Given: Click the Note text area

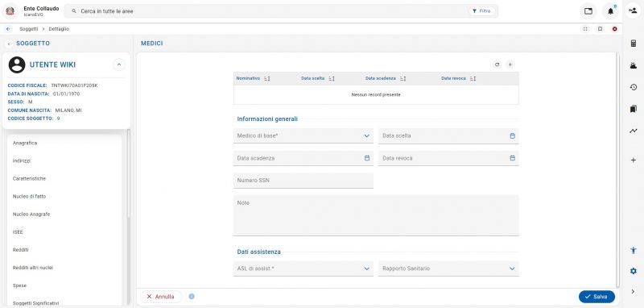Looking at the screenshot, I should pyautogui.click(x=376, y=215).
